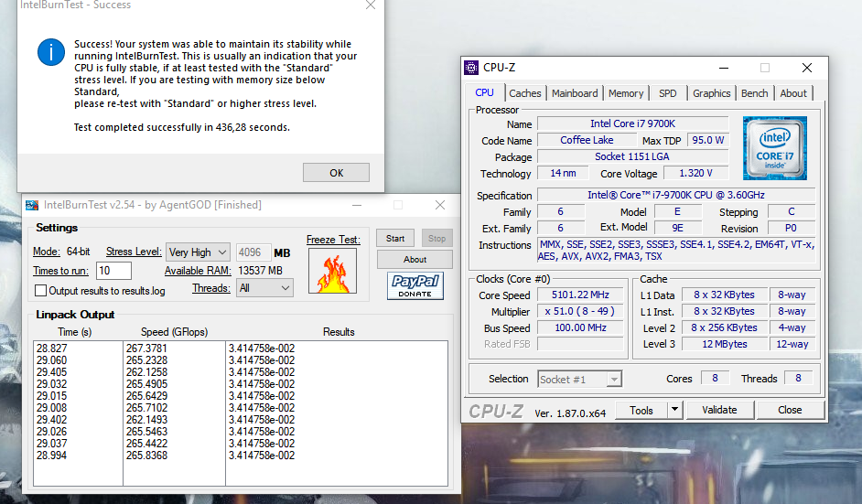Close the IntelBurnTest v2.54 window
862x504 pixels.
[440, 205]
